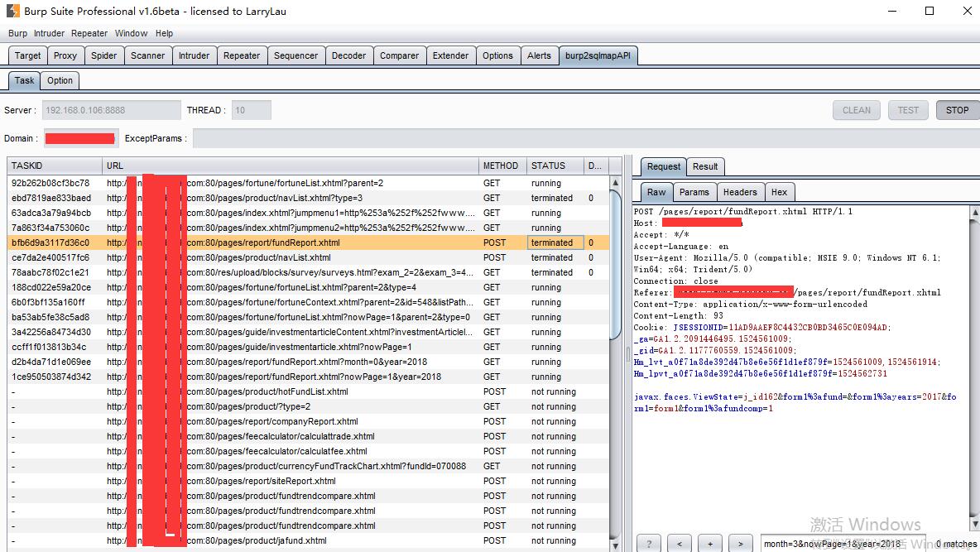Open the Repeater menu in menu bar
Screen dimensions: 980x552
89,33
